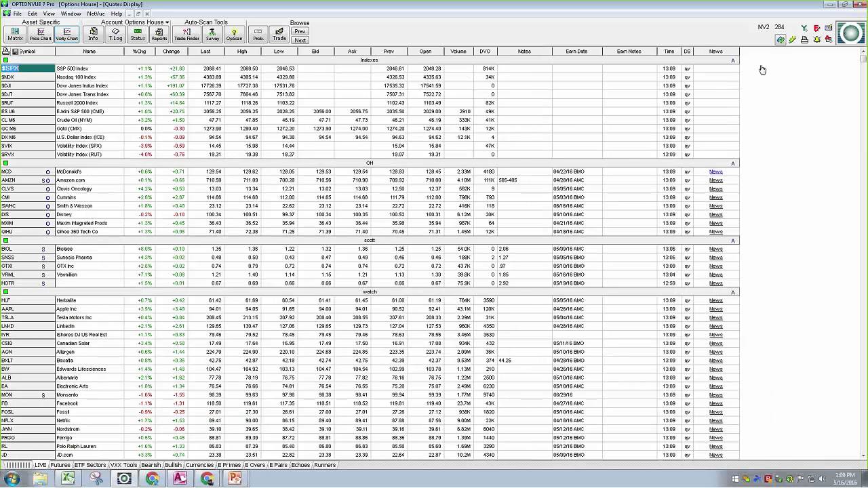This screenshot has height=488, width=868.
Task: Open the Volty Chart tool
Action: [66, 34]
